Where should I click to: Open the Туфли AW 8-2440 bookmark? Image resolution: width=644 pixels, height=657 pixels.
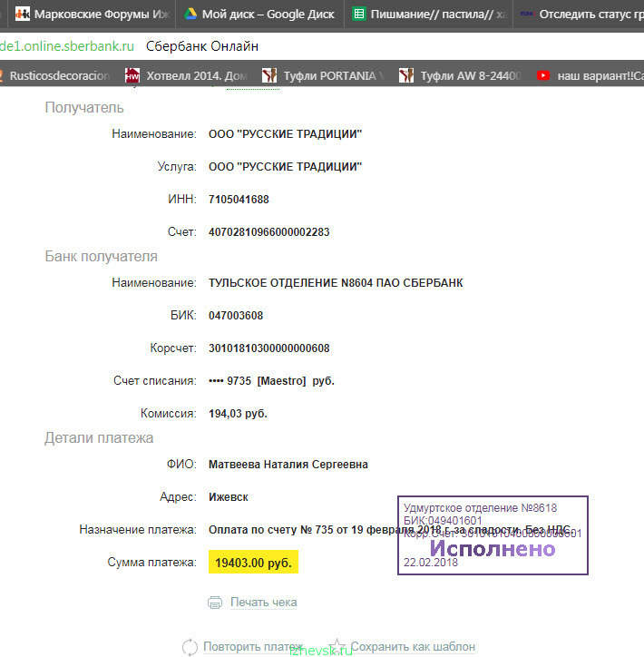click(x=460, y=76)
